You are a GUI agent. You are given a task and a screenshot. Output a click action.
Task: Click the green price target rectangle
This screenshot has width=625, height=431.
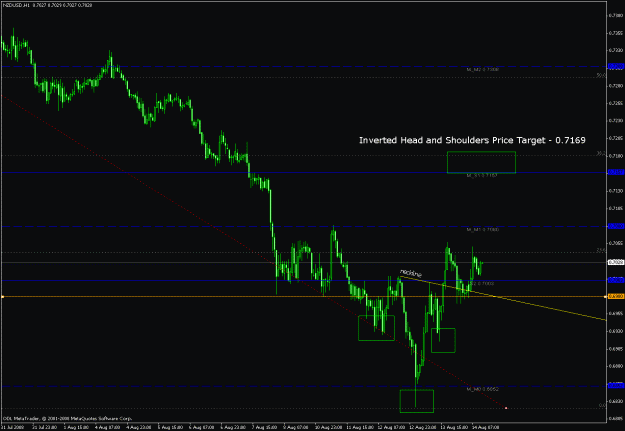point(481,162)
